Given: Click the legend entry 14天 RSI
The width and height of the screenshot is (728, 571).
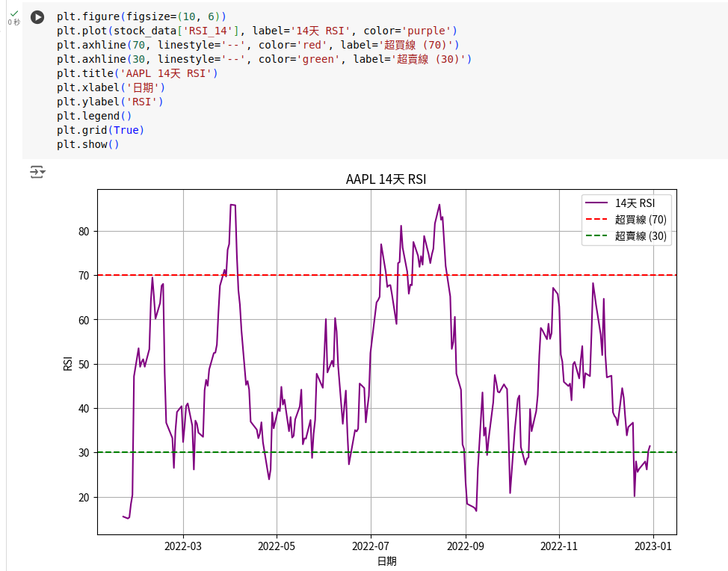Looking at the screenshot, I should point(635,203).
